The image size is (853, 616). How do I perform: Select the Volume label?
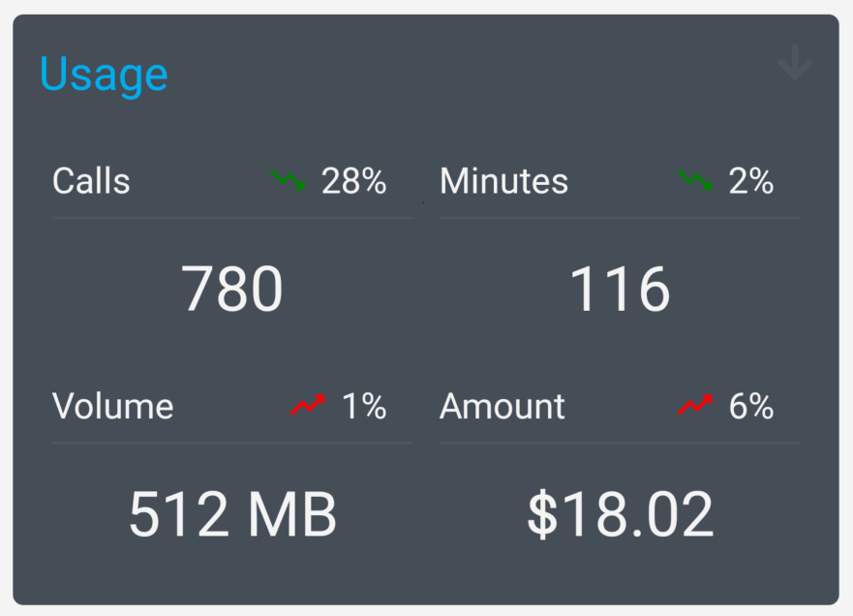click(112, 407)
